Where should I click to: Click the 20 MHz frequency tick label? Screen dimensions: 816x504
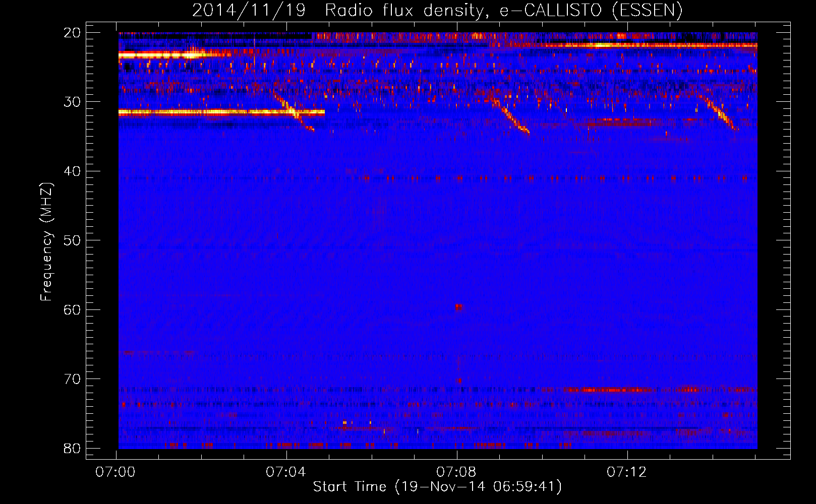point(72,32)
